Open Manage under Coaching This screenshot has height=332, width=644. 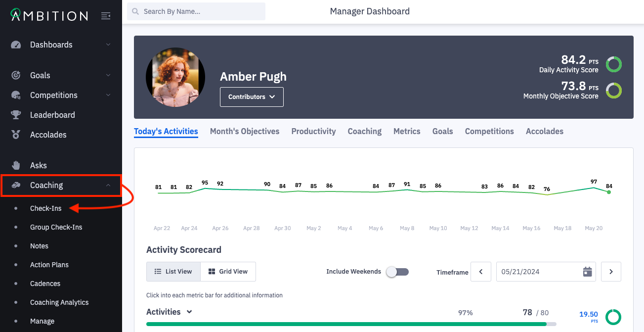pyautogui.click(x=43, y=321)
